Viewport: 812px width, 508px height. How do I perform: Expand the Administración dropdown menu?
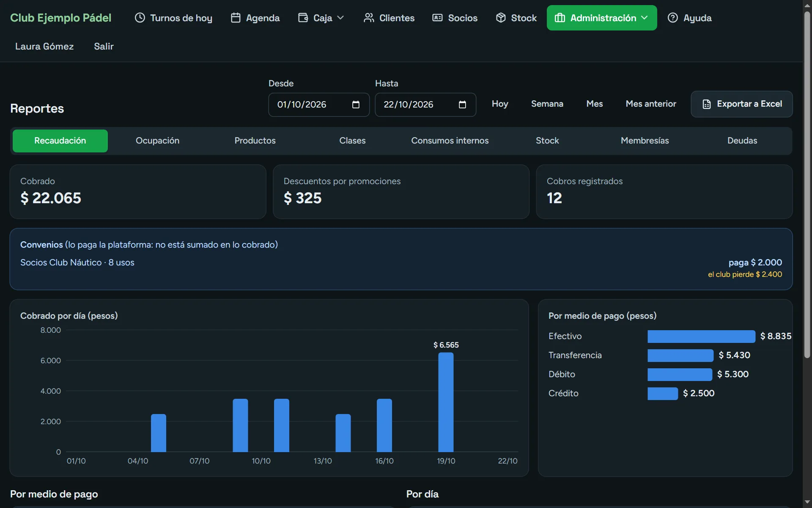tap(601, 18)
